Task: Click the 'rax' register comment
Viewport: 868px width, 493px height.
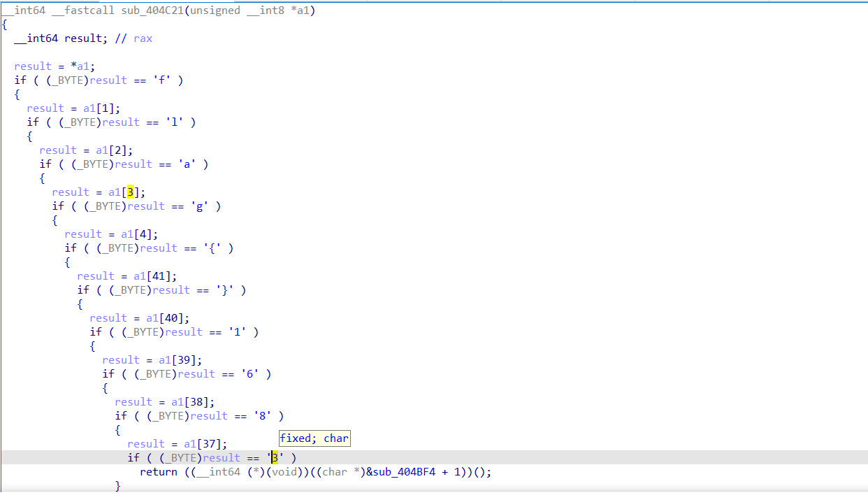Action: [x=143, y=38]
